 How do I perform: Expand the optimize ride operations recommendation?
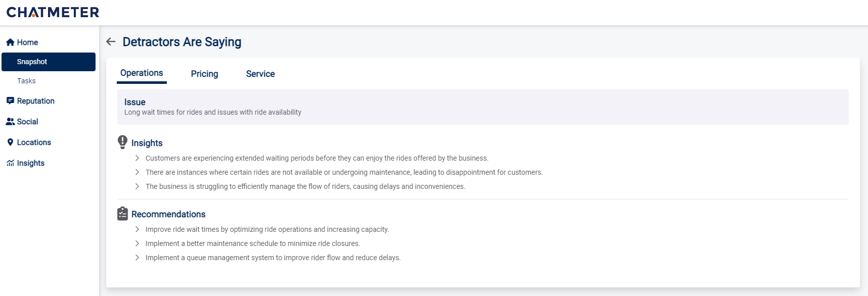(137, 229)
